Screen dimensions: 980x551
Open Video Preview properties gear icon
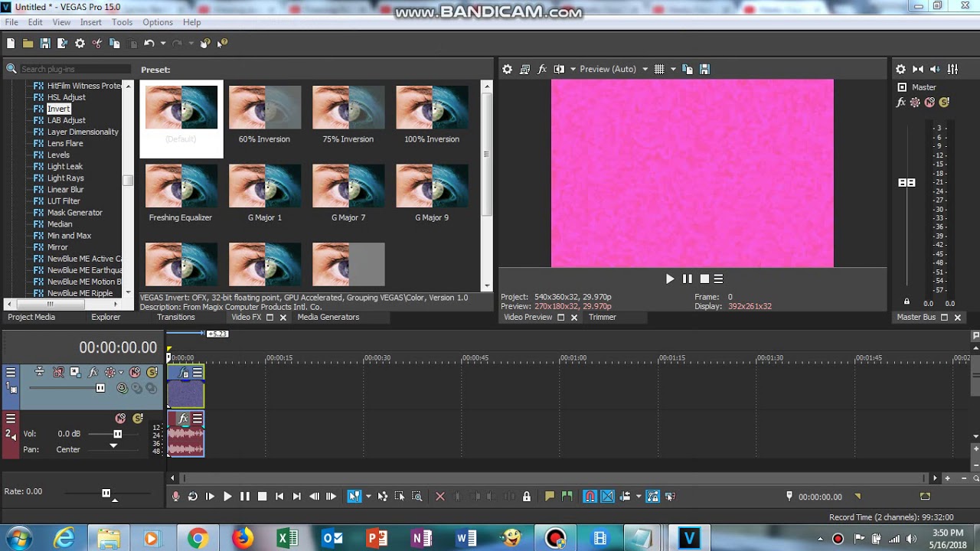tap(507, 69)
